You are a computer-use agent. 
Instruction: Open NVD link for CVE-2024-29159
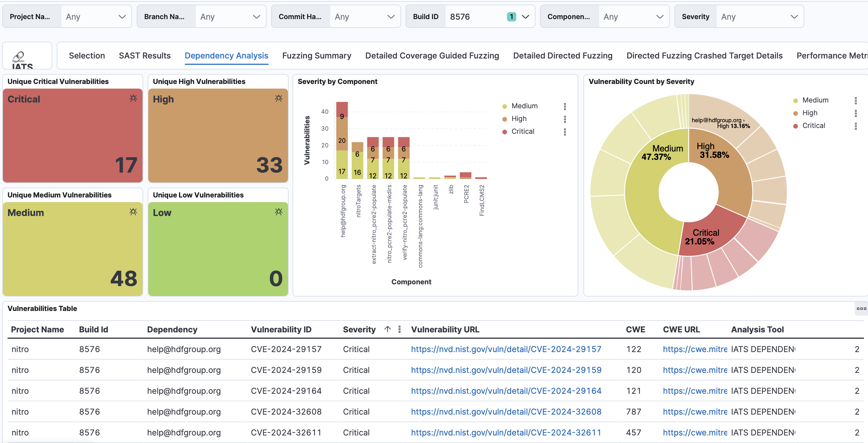tap(506, 370)
